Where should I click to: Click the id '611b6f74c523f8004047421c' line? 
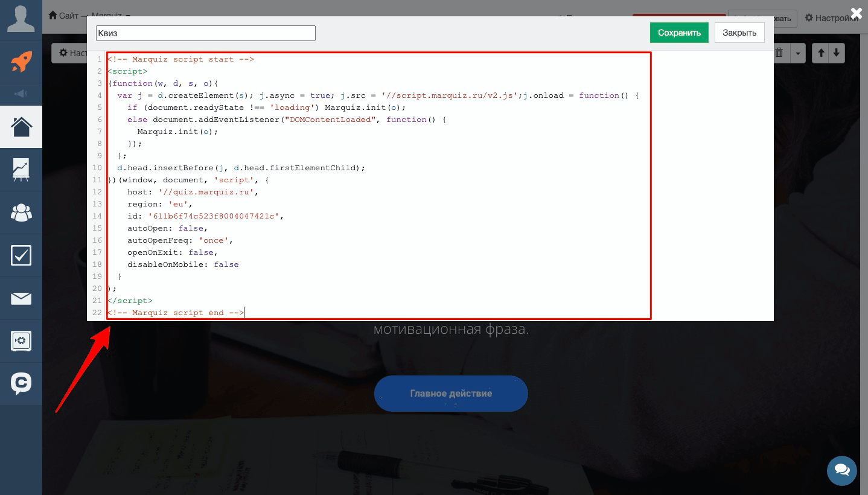(205, 216)
